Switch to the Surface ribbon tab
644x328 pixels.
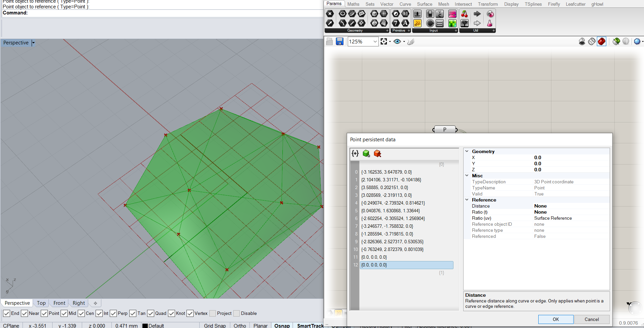tap(425, 4)
